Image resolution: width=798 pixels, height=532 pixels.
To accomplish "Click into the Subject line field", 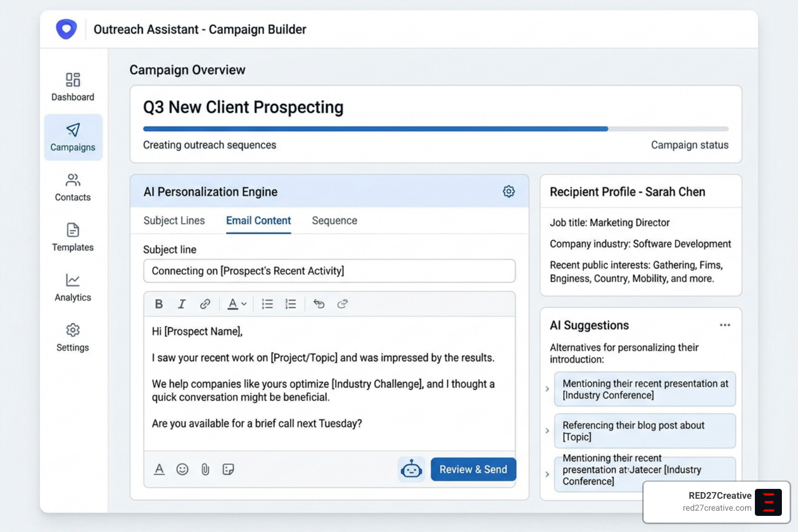I will 329,271.
